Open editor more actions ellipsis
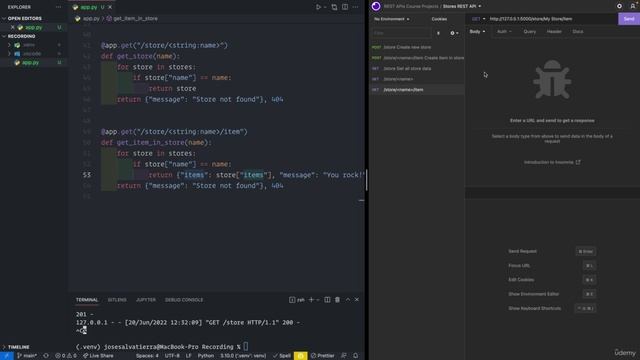 [356, 7]
